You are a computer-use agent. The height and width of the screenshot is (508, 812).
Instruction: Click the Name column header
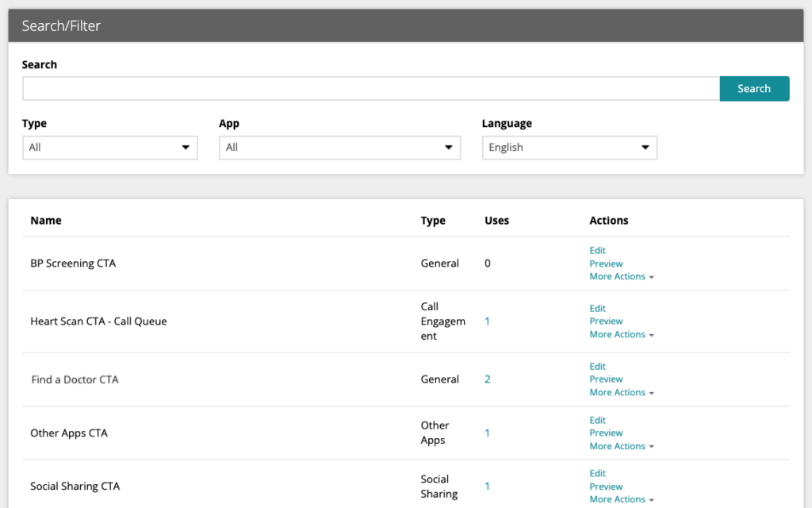45,221
